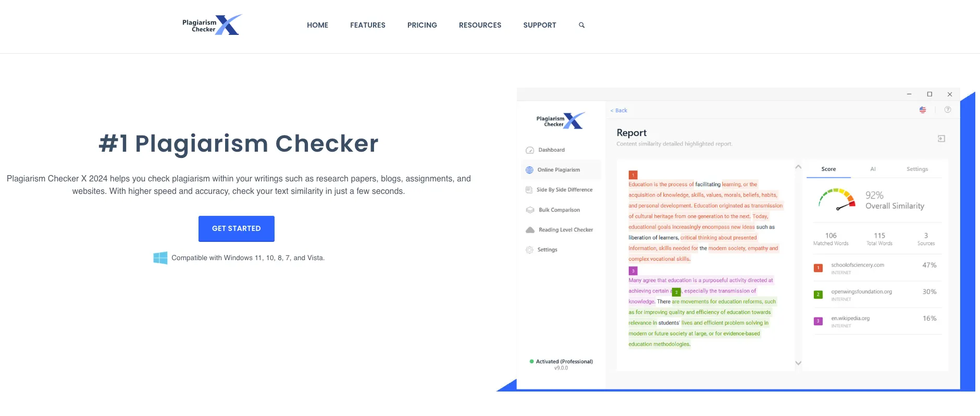Image resolution: width=980 pixels, height=416 pixels.
Task: Click the purple highlighted 'Many agree that education' text
Action: [660, 280]
